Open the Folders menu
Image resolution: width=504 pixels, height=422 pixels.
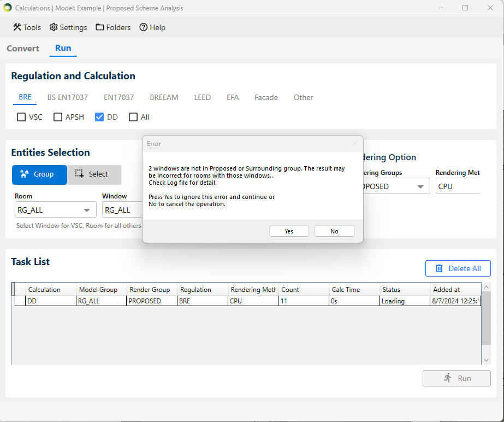point(113,27)
